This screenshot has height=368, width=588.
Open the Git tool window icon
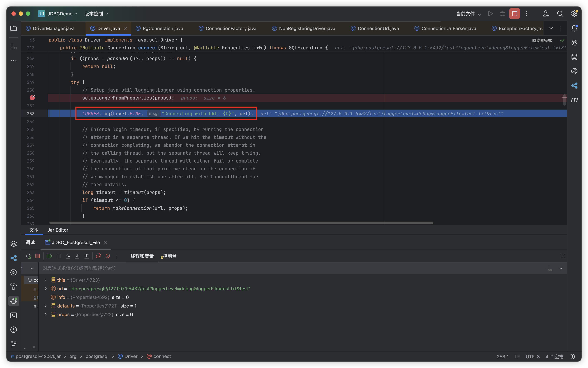click(x=14, y=344)
